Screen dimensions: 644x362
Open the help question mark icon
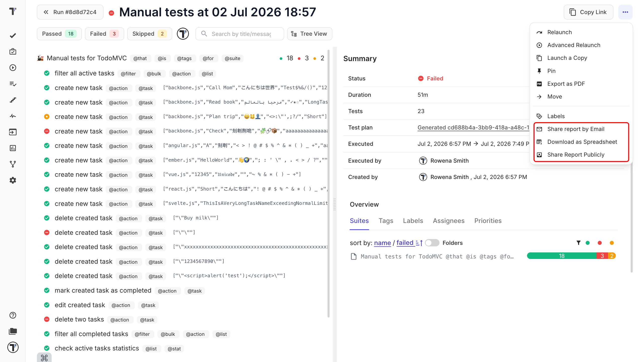click(x=13, y=315)
